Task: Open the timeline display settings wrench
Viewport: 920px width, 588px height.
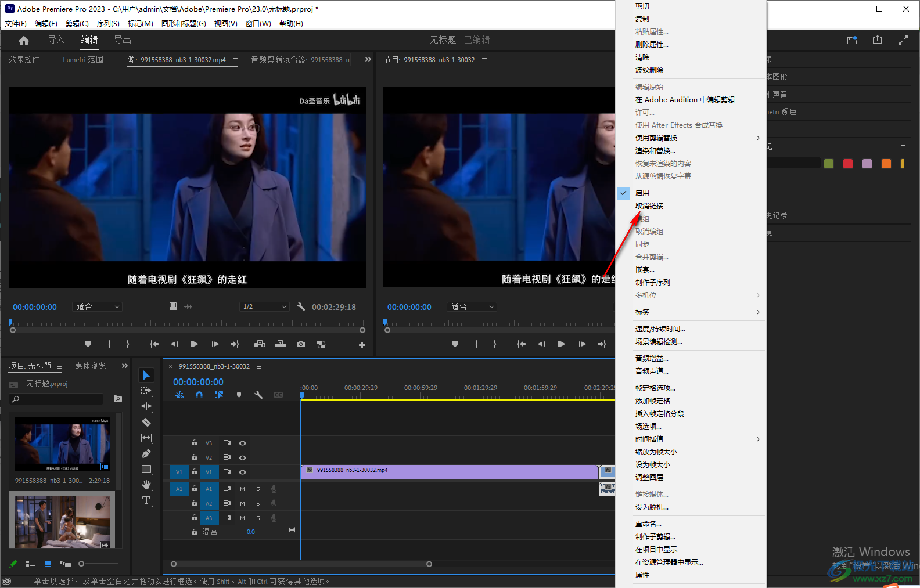Action: click(x=258, y=395)
